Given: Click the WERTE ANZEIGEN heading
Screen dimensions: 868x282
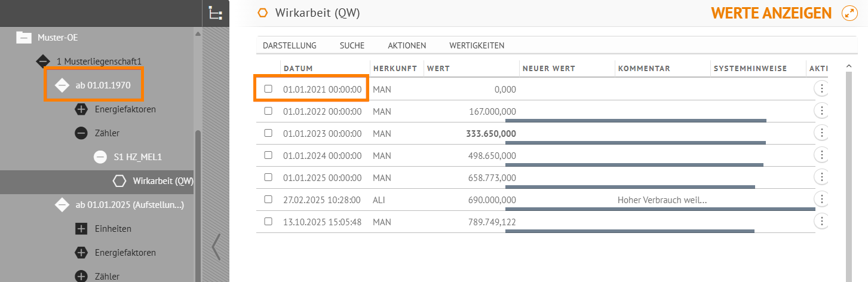Looking at the screenshot, I should click(x=771, y=14).
